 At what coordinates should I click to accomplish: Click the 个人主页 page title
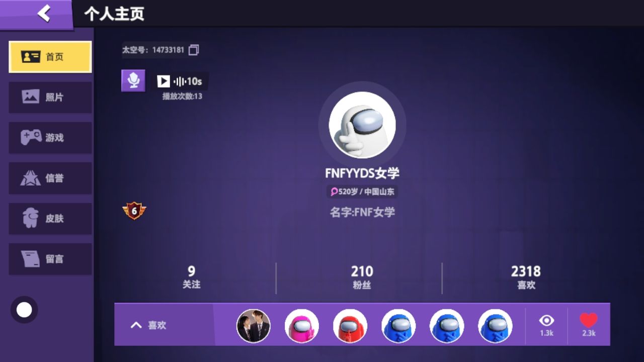point(114,14)
